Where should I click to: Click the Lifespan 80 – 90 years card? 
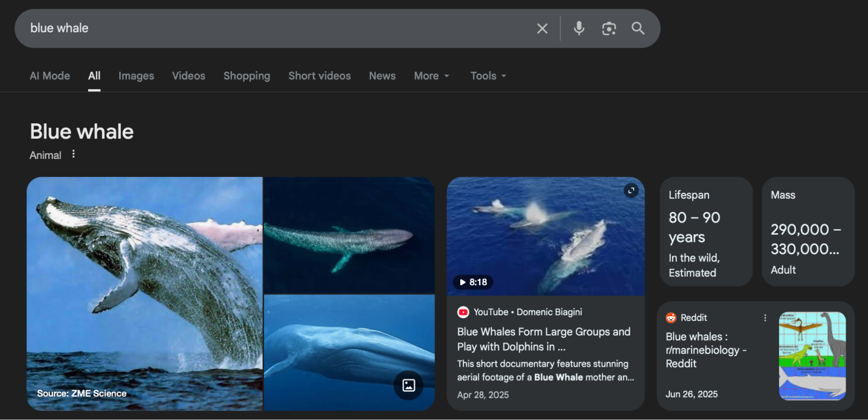706,232
